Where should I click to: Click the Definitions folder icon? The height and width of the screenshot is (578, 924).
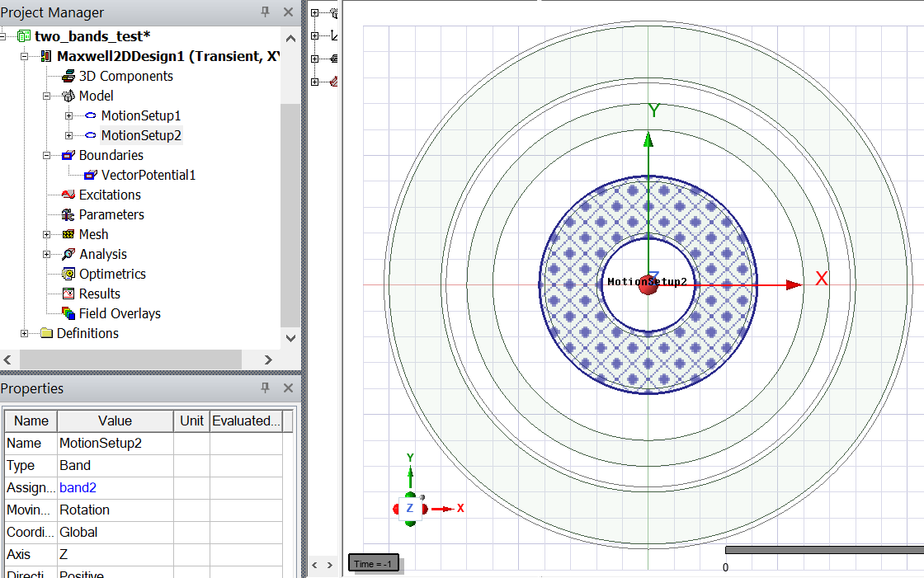[46, 333]
